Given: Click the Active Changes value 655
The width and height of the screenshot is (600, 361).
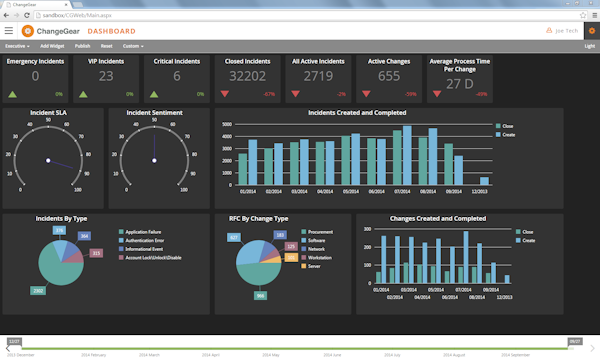Looking at the screenshot, I should (x=389, y=76).
